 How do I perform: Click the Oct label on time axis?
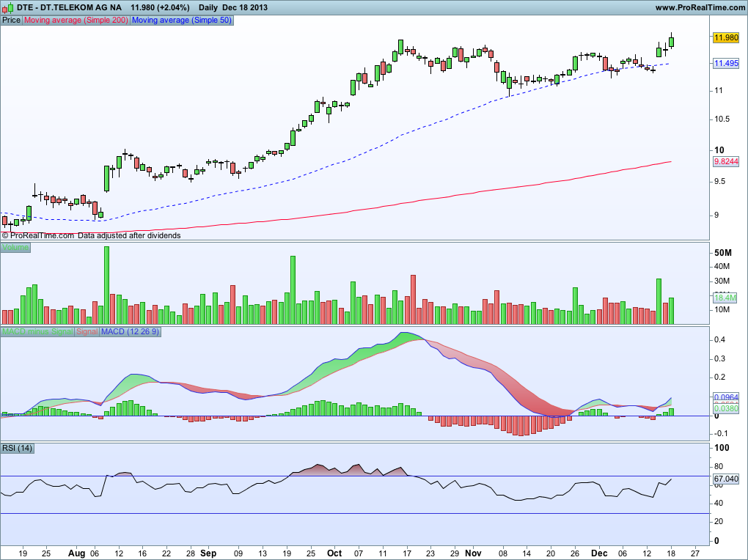(x=334, y=553)
